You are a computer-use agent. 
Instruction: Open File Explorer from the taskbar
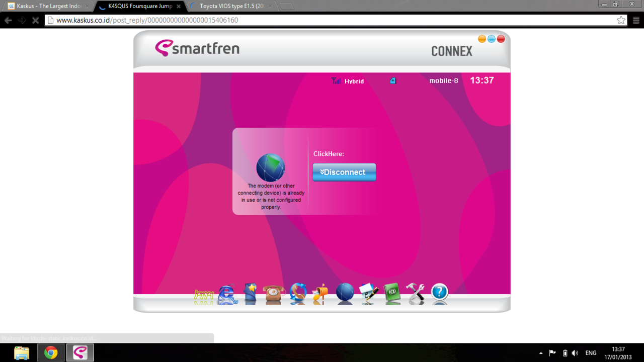(22, 352)
